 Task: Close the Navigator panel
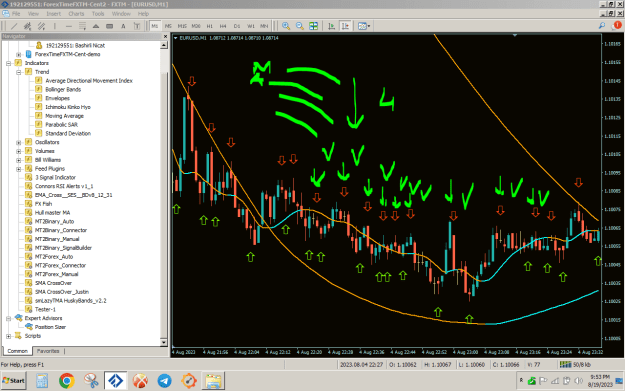tap(165, 36)
